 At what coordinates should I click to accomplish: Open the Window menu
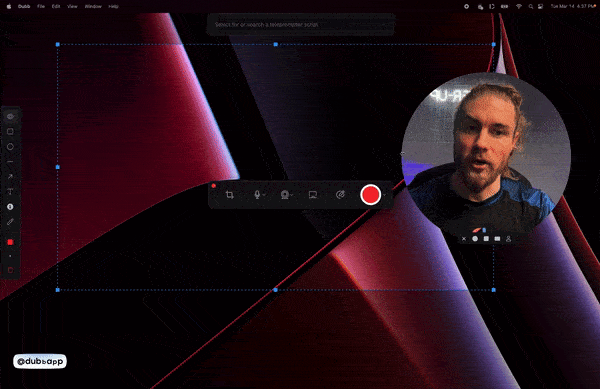tap(93, 6)
